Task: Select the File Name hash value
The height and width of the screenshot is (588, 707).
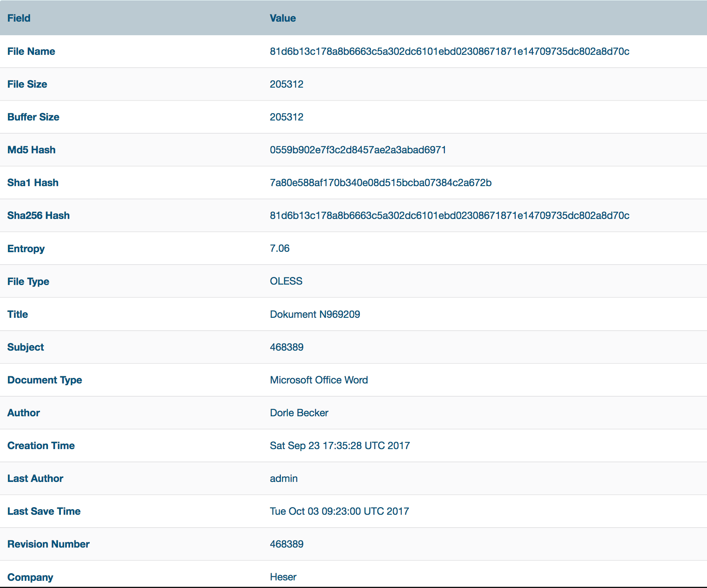Action: coord(449,52)
